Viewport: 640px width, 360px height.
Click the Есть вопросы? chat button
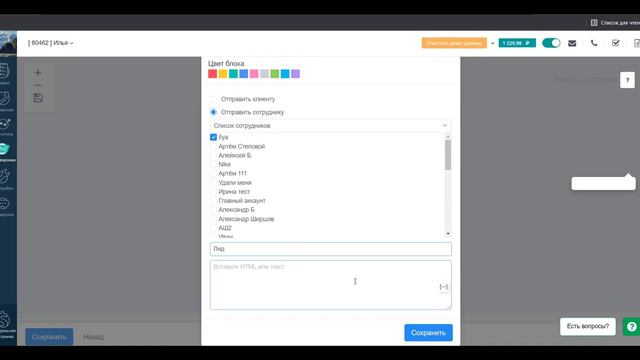[588, 327]
